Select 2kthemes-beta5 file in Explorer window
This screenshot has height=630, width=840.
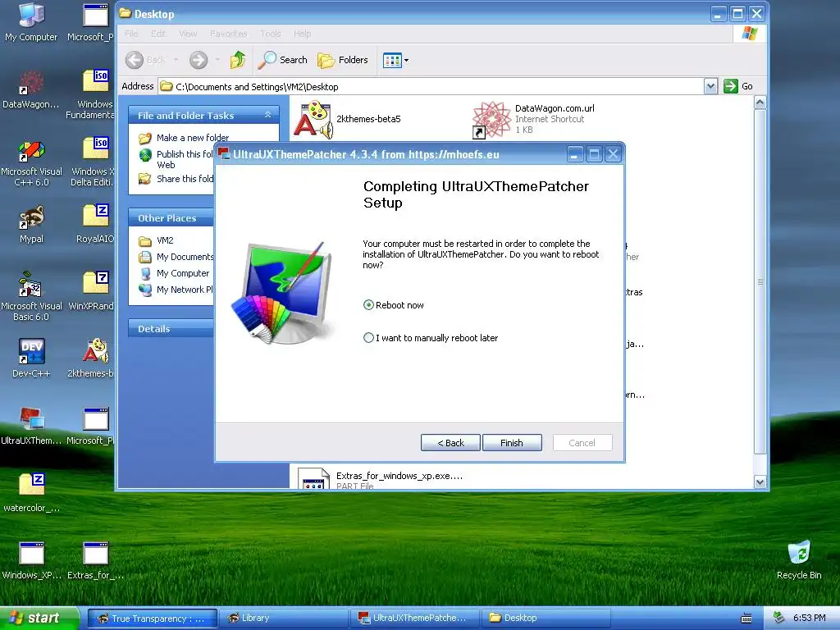click(x=348, y=119)
